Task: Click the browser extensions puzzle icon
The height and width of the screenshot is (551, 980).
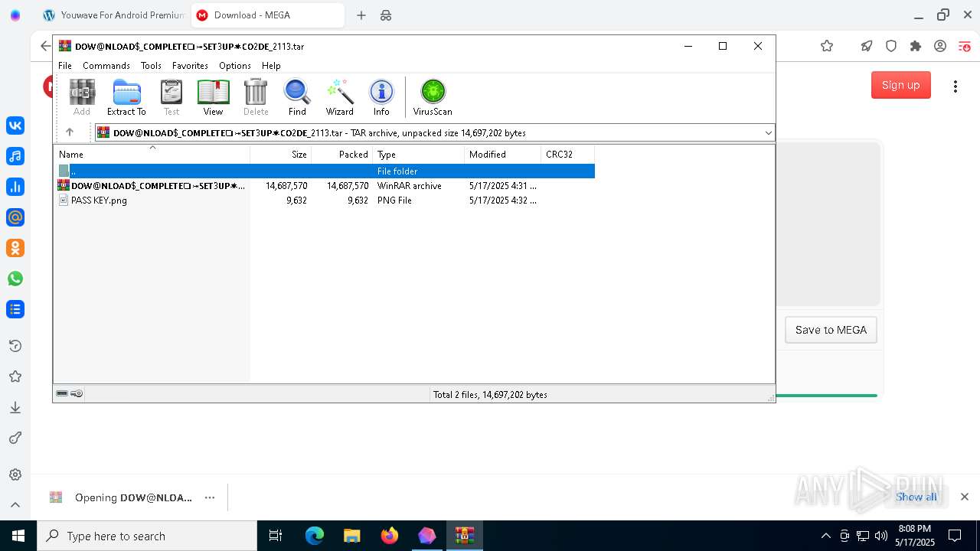Action: pyautogui.click(x=916, y=46)
